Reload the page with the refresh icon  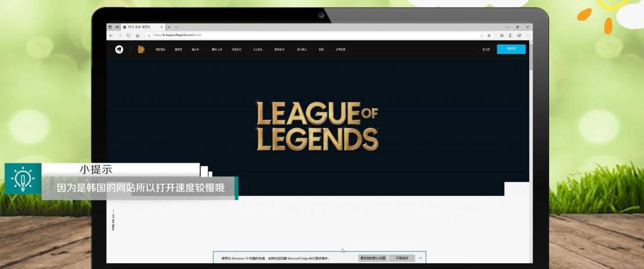pyautogui.click(x=129, y=36)
